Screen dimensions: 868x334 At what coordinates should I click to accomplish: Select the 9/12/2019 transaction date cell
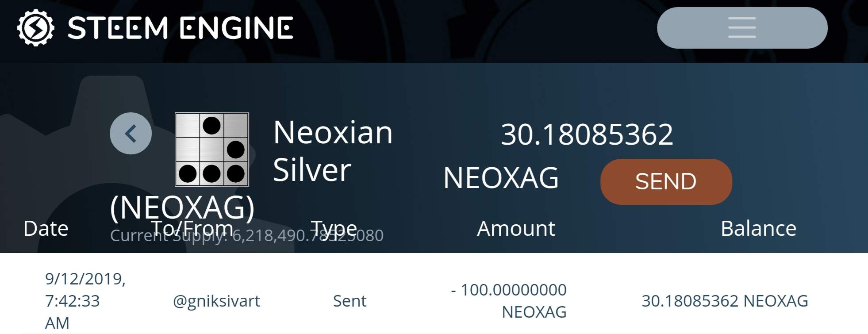pos(85,301)
